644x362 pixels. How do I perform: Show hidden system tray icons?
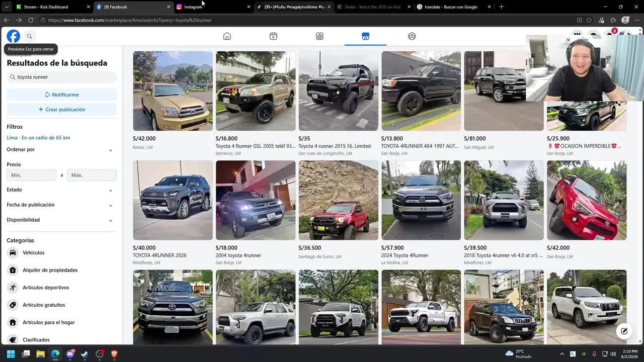[562, 354]
